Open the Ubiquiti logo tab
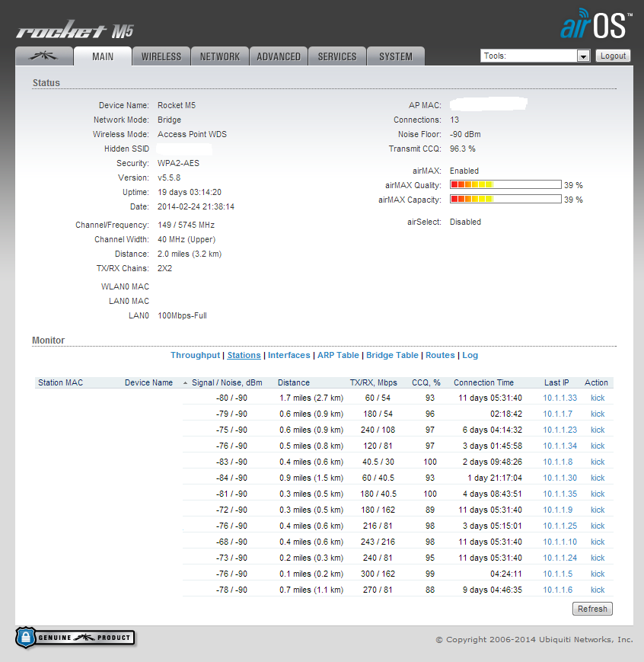Image resolution: width=644 pixels, height=662 pixels. point(44,56)
